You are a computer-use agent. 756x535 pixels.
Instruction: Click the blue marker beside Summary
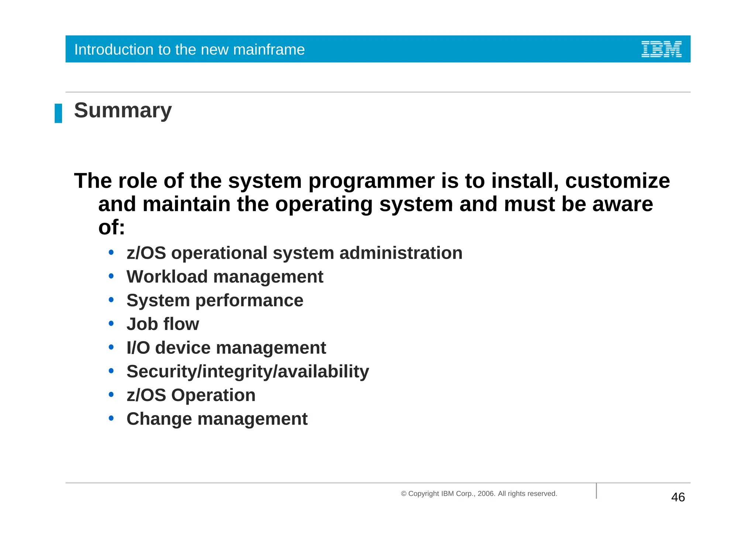58,113
